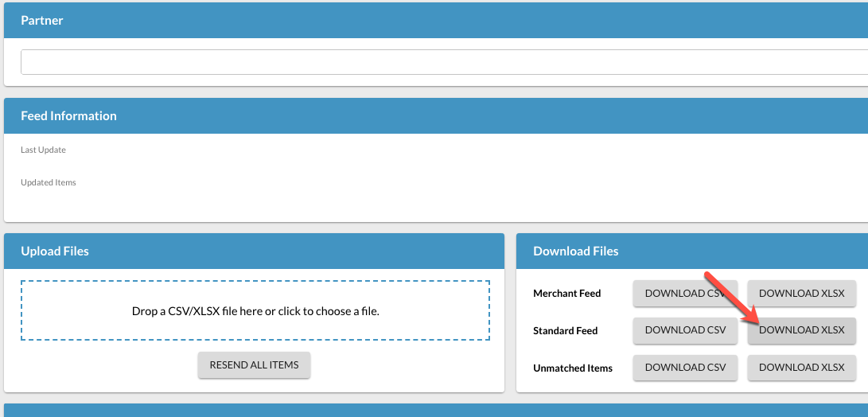Click the Updated Items label
This screenshot has width=868, height=417.
(49, 183)
